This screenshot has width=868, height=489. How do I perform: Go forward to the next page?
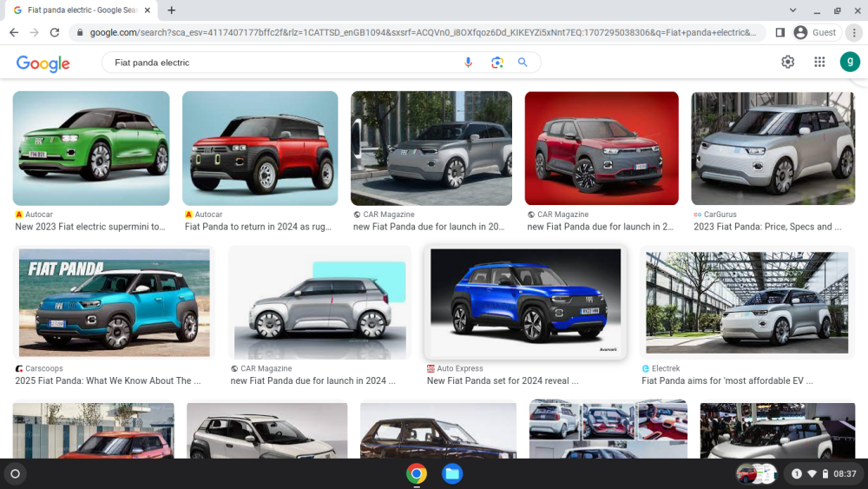tap(35, 33)
